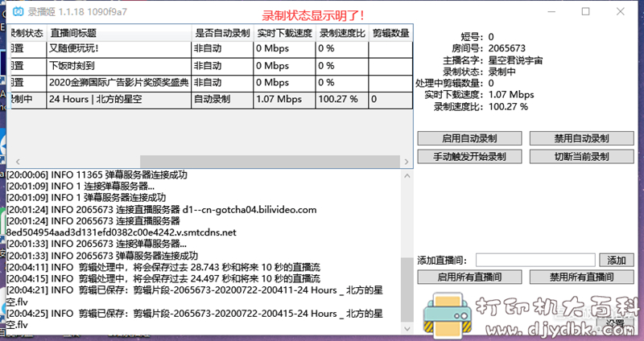Click the log panel scroll down arrow
This screenshot has height=341, width=644.
click(x=407, y=329)
